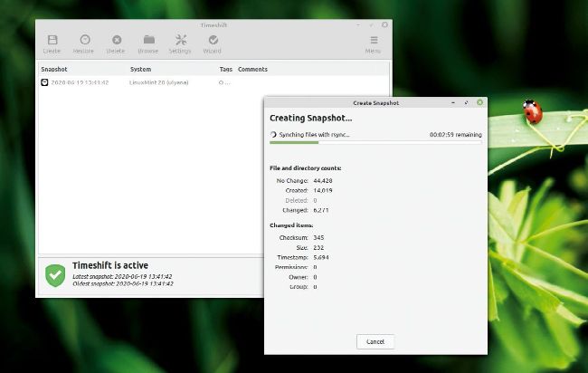The image size is (588, 373).
Task: Sort by the System column header
Action: tap(141, 69)
